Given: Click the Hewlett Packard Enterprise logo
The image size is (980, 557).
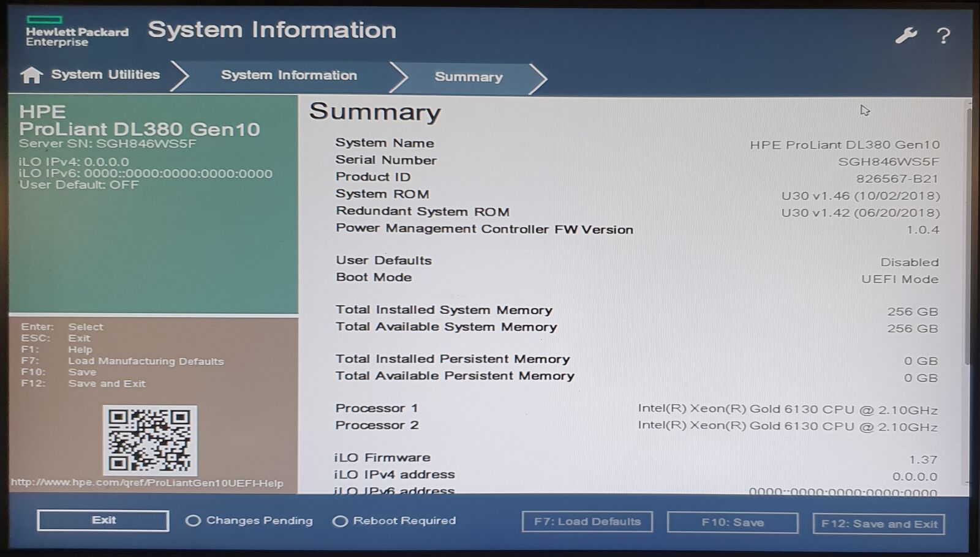Looking at the screenshot, I should (x=77, y=32).
